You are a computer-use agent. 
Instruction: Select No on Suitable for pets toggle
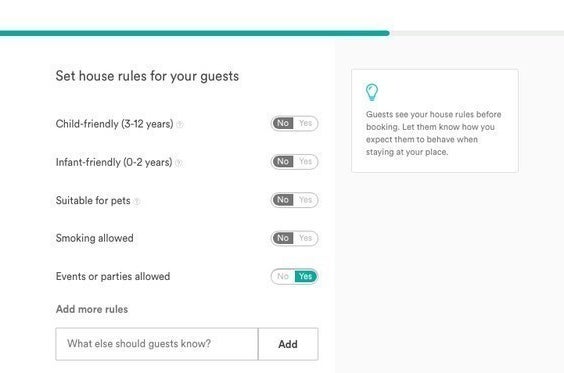pyautogui.click(x=283, y=200)
